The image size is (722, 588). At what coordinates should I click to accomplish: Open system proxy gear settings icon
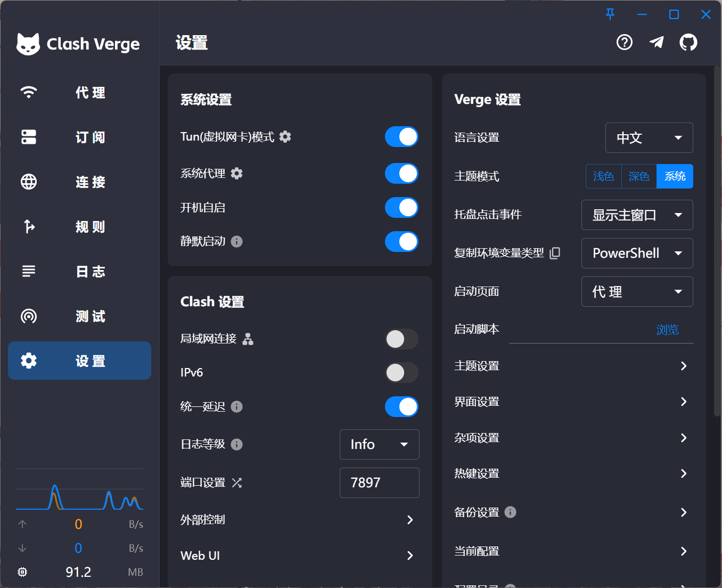tap(237, 174)
